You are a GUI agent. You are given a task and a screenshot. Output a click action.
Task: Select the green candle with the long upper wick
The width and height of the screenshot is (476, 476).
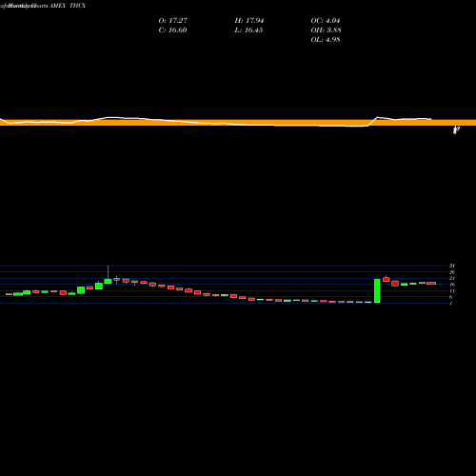pos(108,281)
